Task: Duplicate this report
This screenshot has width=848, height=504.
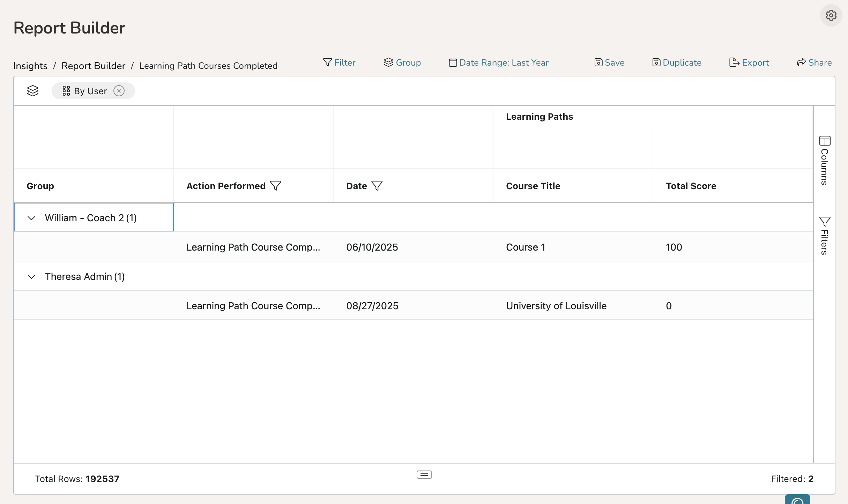Action: [x=677, y=62]
